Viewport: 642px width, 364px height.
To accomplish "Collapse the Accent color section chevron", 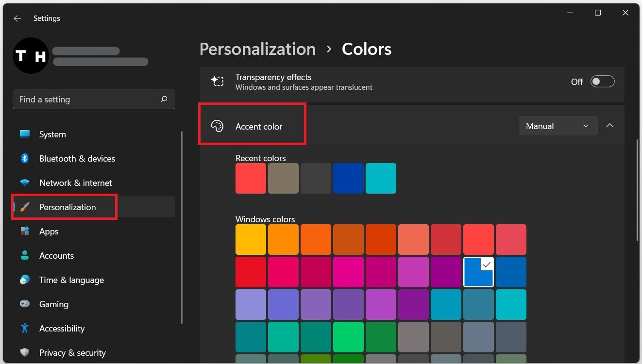I will 610,126.
